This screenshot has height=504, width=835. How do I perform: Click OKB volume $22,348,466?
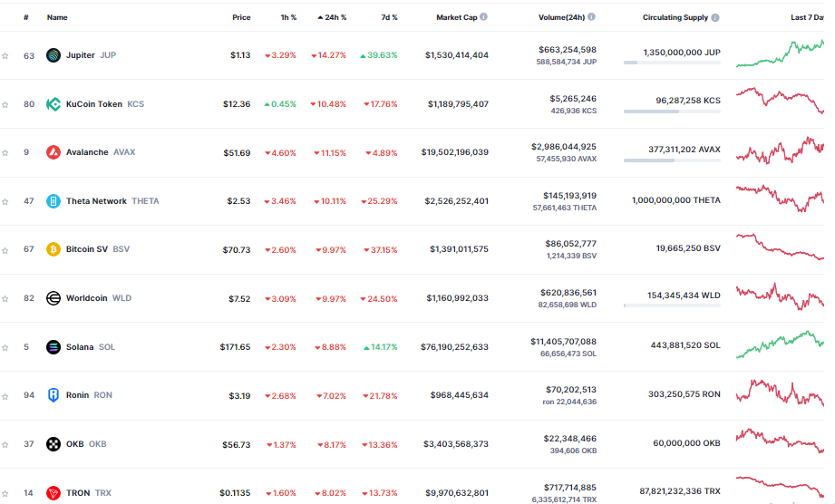(569, 439)
